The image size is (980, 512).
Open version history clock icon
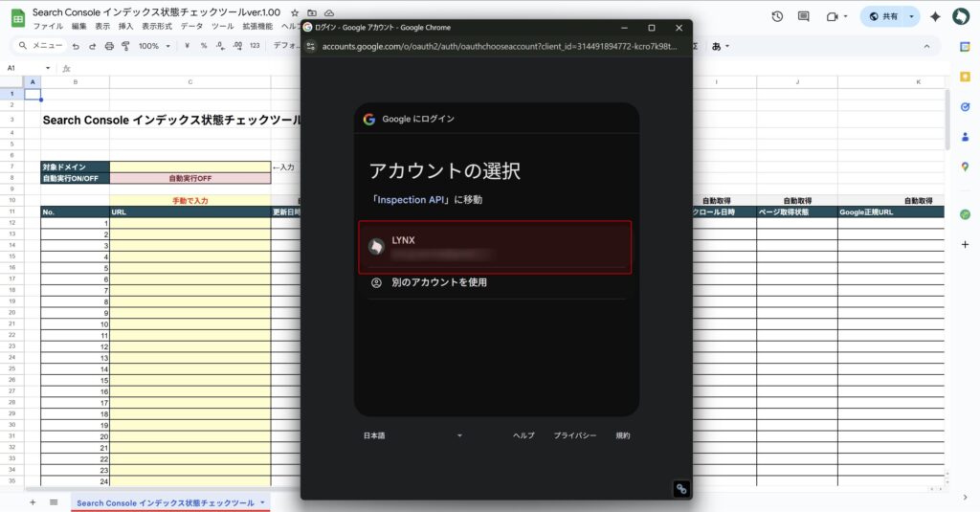[777, 16]
